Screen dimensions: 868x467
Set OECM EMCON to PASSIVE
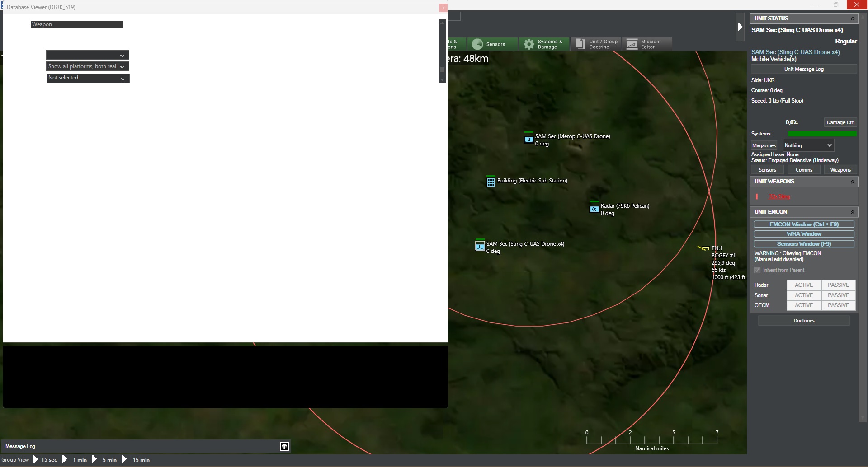pyautogui.click(x=838, y=305)
